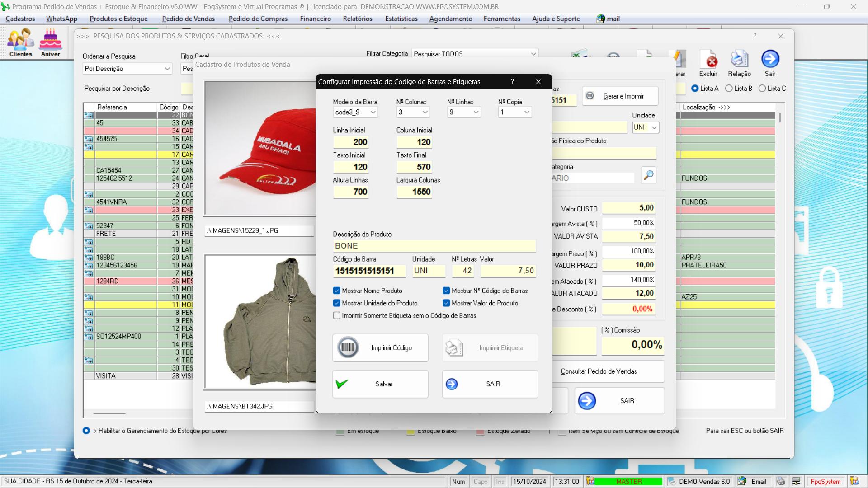Click the help question mark in barcode dialog
Image resolution: width=868 pixels, height=488 pixels.
pyautogui.click(x=512, y=81)
